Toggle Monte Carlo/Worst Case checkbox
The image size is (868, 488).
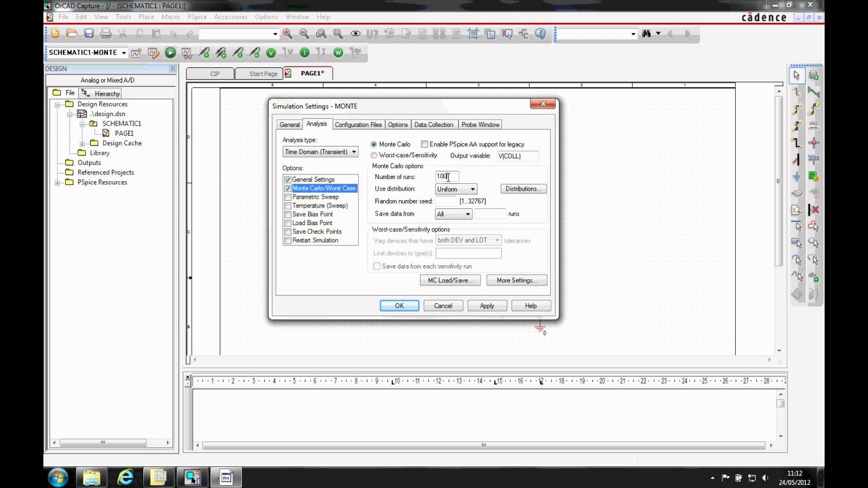pyautogui.click(x=288, y=188)
